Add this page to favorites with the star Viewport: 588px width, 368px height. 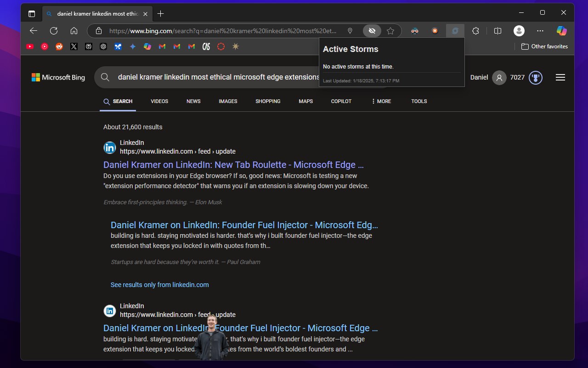[390, 31]
